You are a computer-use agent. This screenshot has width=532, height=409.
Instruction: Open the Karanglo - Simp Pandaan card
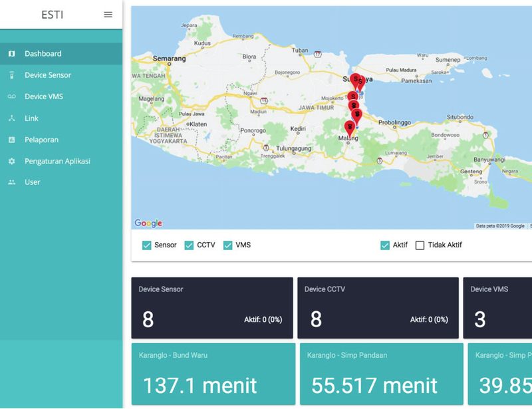tap(381, 374)
